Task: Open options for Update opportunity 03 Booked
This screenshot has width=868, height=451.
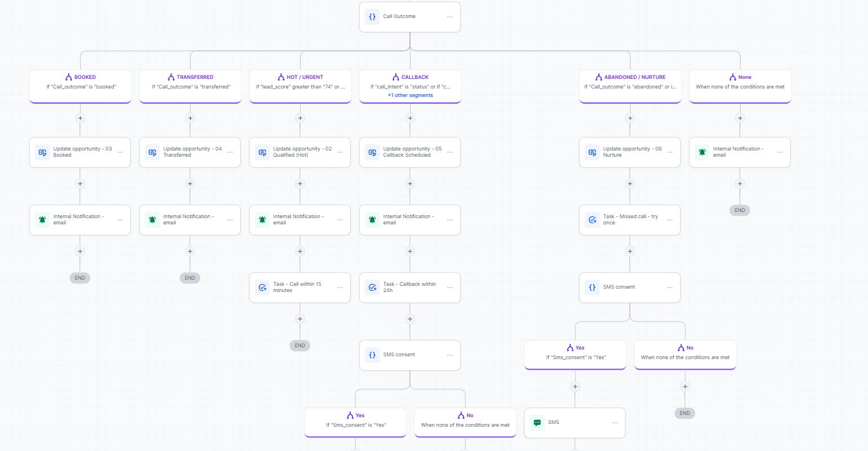Action: (120, 152)
